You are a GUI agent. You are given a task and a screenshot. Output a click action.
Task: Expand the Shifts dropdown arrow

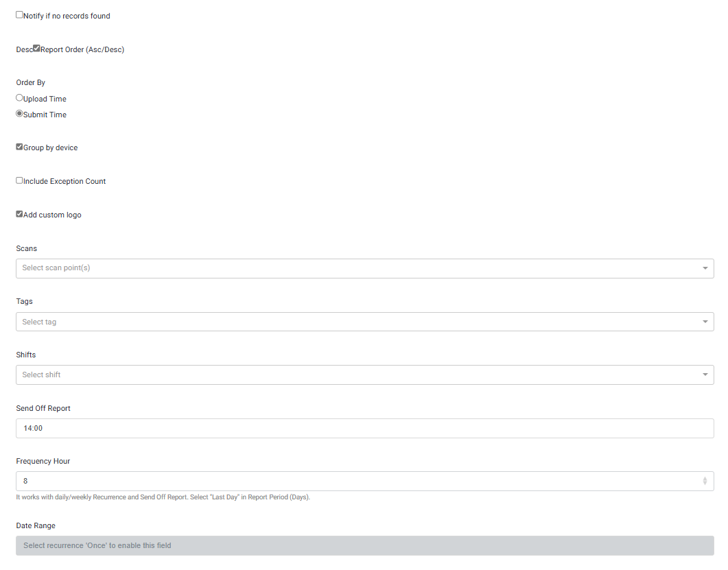(x=705, y=375)
